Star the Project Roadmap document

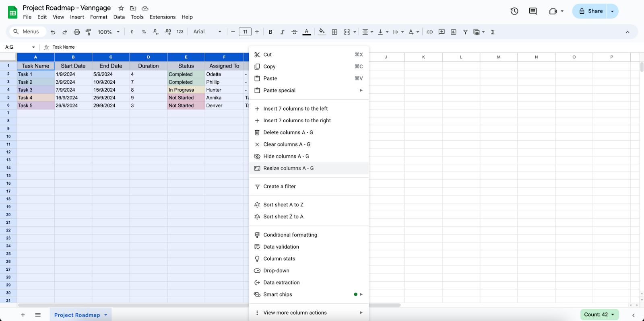point(121,8)
